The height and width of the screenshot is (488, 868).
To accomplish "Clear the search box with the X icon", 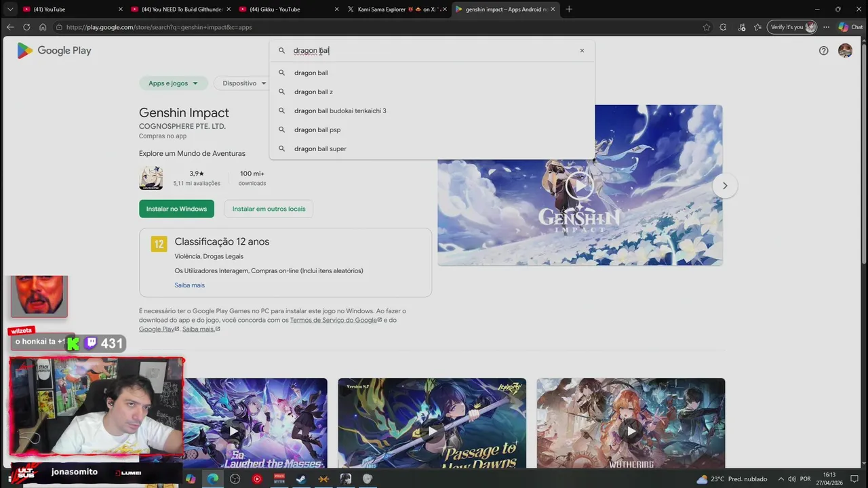I will point(582,51).
